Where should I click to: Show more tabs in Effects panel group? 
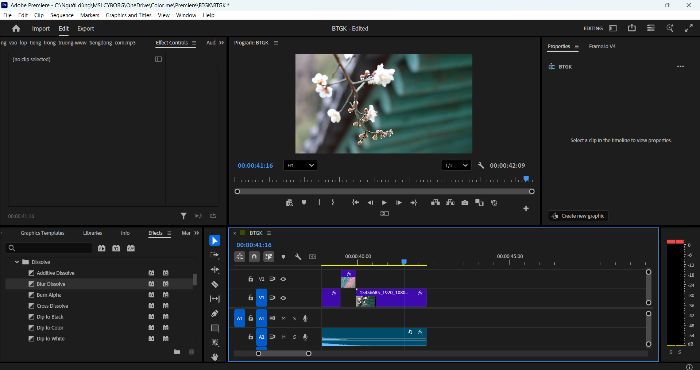196,233
